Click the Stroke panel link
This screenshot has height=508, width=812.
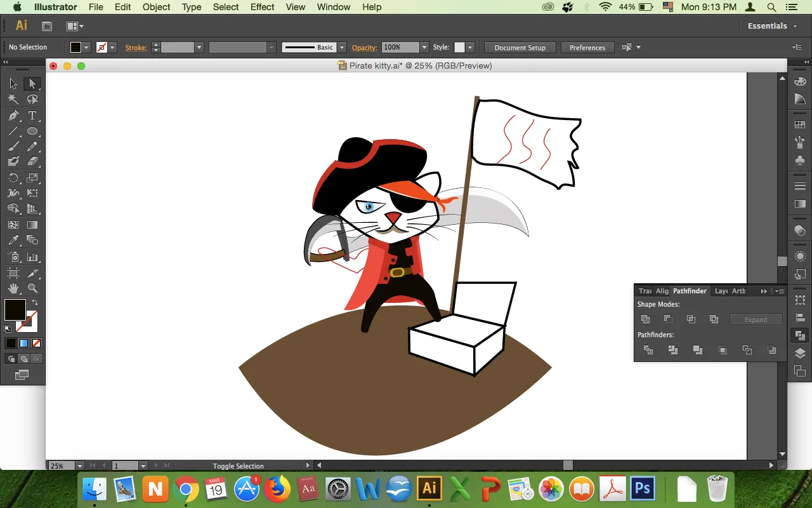136,48
